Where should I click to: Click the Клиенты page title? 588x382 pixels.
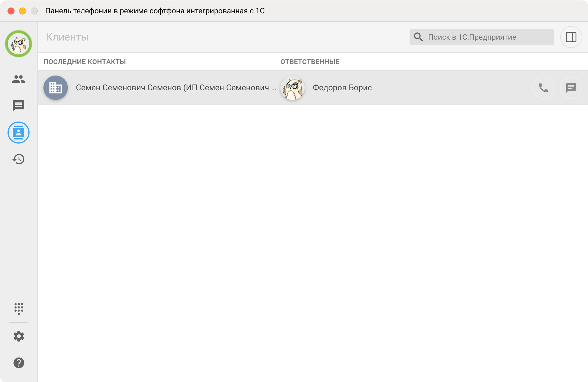pos(67,37)
